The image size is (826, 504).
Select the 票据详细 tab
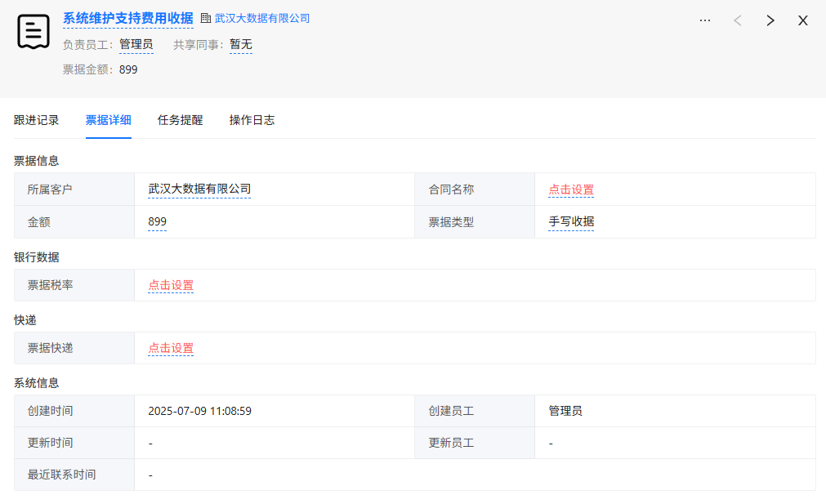click(x=109, y=120)
